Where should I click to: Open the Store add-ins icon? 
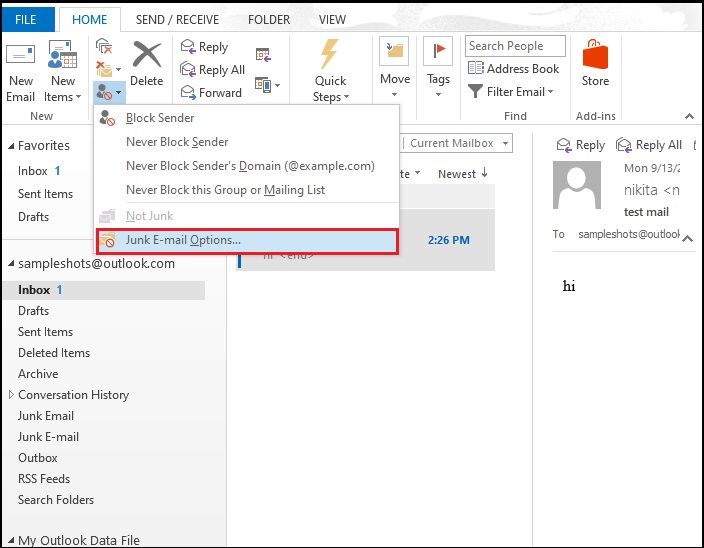(595, 56)
